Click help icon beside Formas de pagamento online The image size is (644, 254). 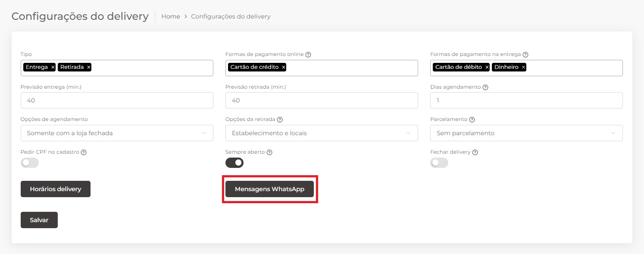point(308,55)
